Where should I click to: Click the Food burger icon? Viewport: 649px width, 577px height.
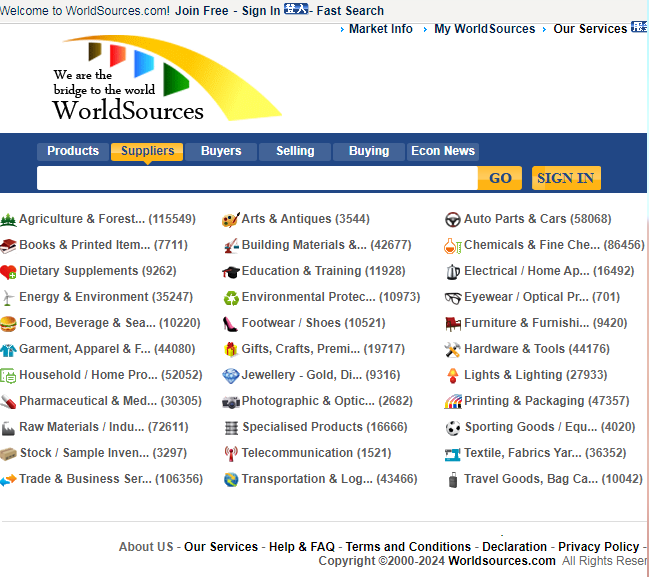click(x=8, y=324)
